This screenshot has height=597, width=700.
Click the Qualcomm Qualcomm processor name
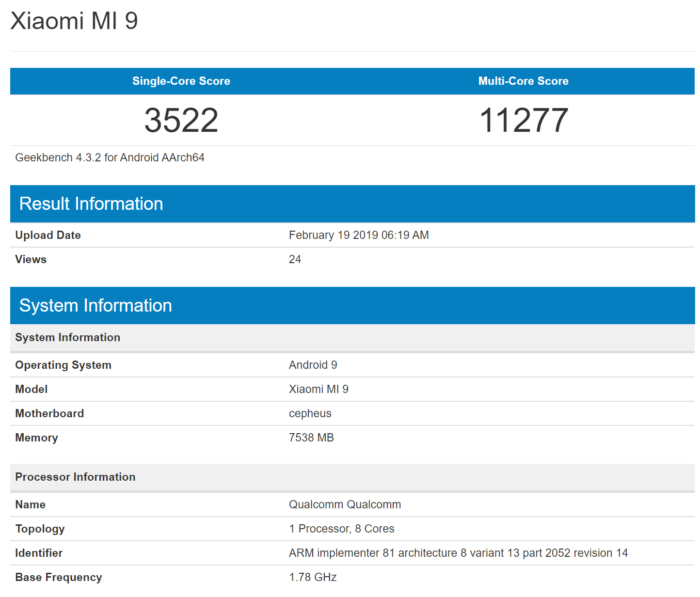345,504
